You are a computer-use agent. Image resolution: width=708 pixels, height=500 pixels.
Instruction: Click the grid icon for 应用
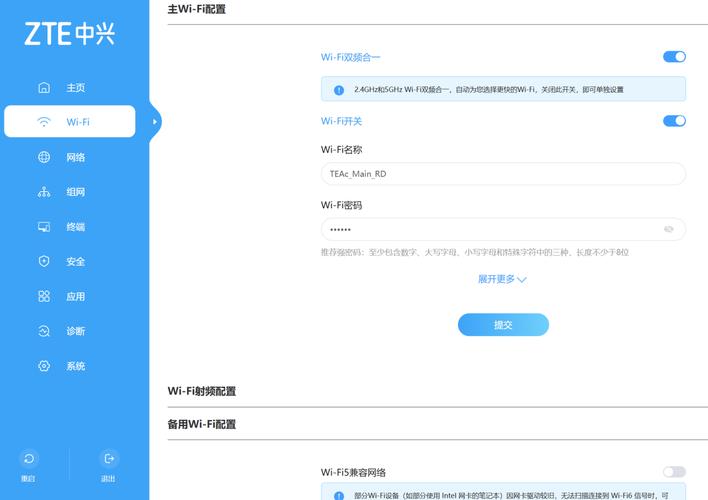tap(44, 297)
